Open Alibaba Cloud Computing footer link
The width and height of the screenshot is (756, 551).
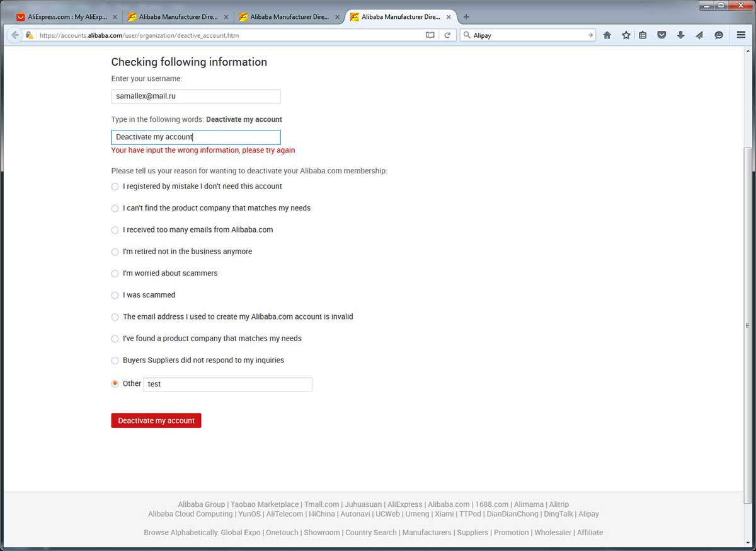point(190,514)
